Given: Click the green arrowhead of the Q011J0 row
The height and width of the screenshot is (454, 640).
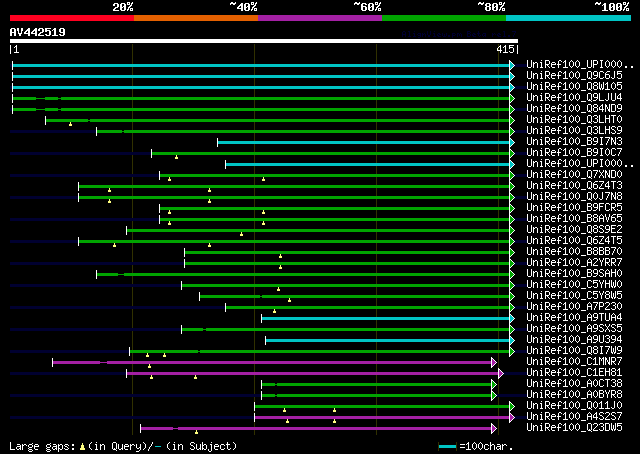Looking at the screenshot, I should (512, 407).
